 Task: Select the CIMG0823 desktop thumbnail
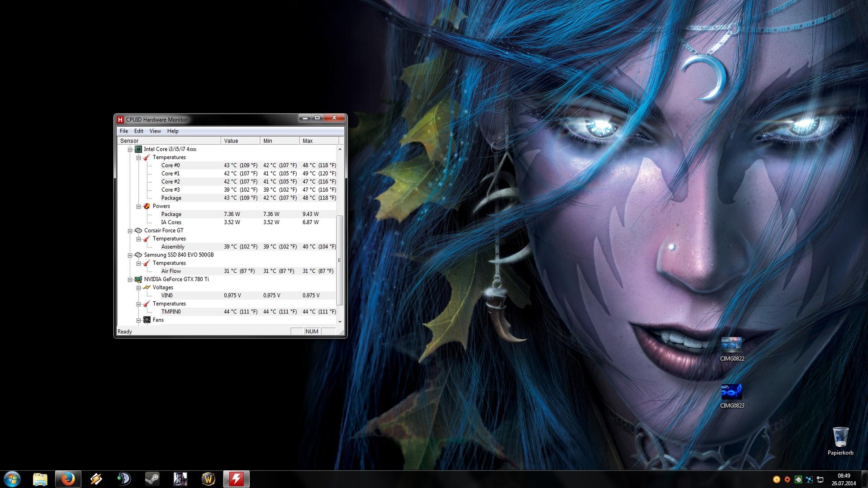tap(732, 396)
